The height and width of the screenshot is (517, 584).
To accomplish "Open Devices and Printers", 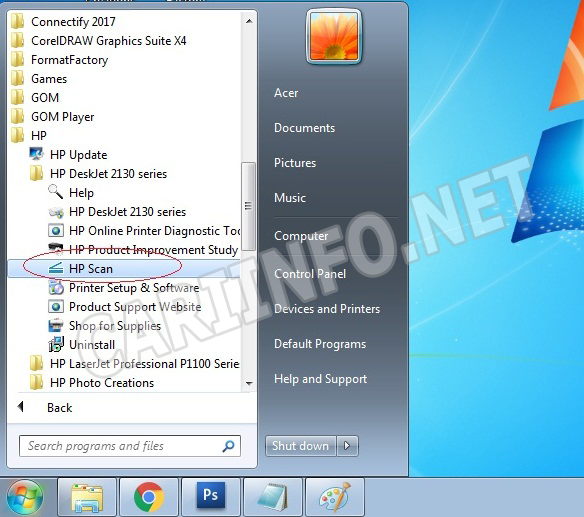I will point(327,309).
